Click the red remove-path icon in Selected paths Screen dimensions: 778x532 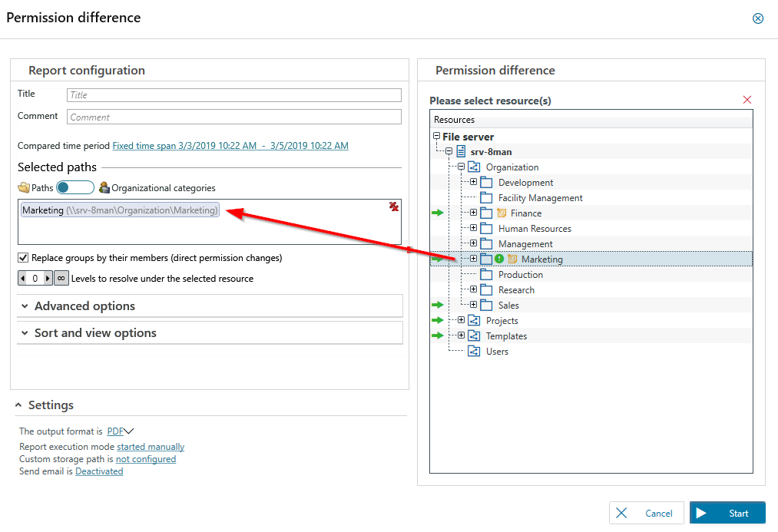(394, 207)
